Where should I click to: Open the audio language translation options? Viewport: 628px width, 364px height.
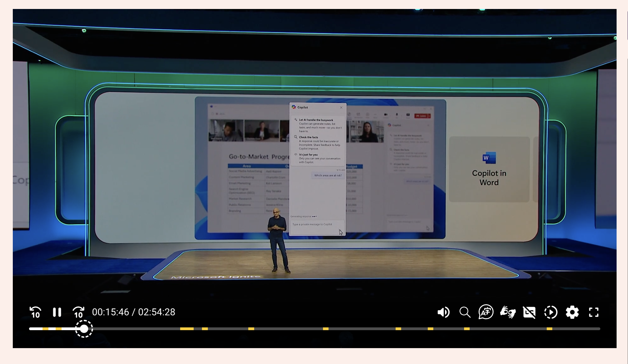pos(486,312)
